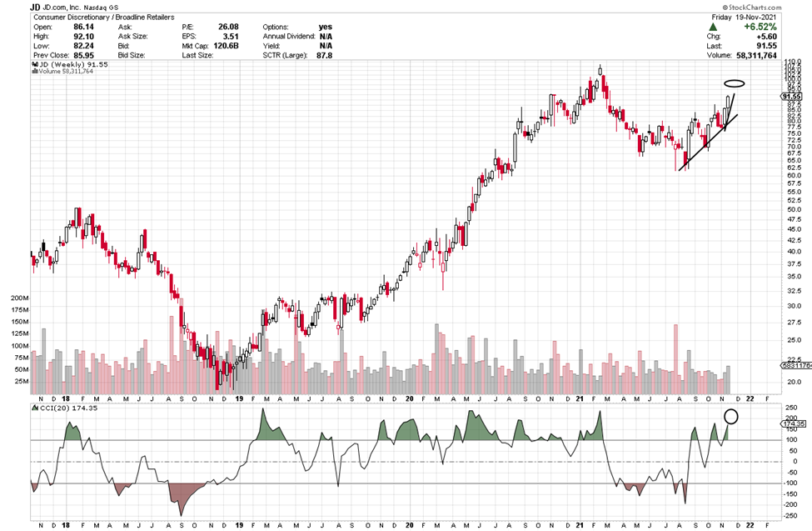Image resolution: width=812 pixels, height=531 pixels.
Task: Click the 25M volume axis label
Action: (x=21, y=382)
